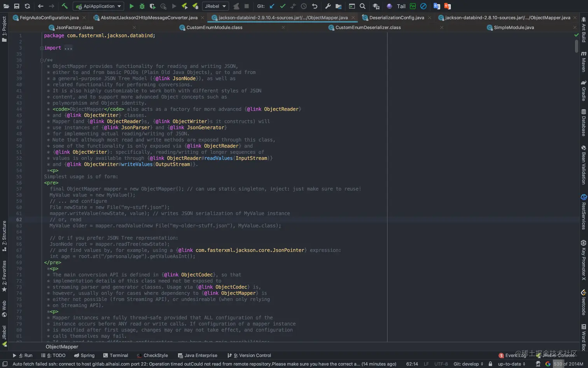Open the TODO tool window
Screen dimensions: 588x368
(53, 356)
